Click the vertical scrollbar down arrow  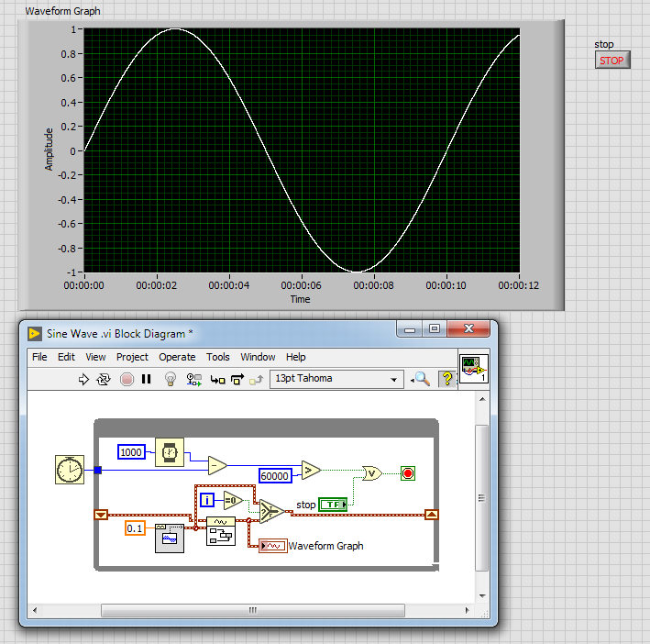(482, 596)
